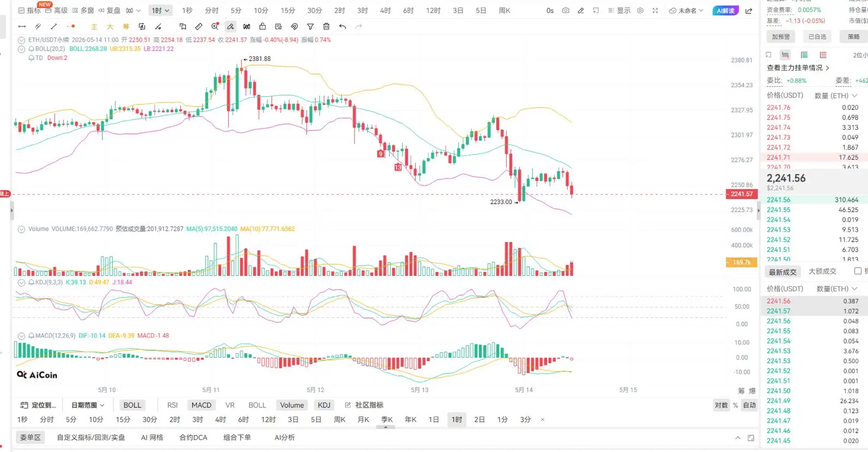The height and width of the screenshot is (452, 868).
Task: Undo the last drawing action
Action: (342, 27)
